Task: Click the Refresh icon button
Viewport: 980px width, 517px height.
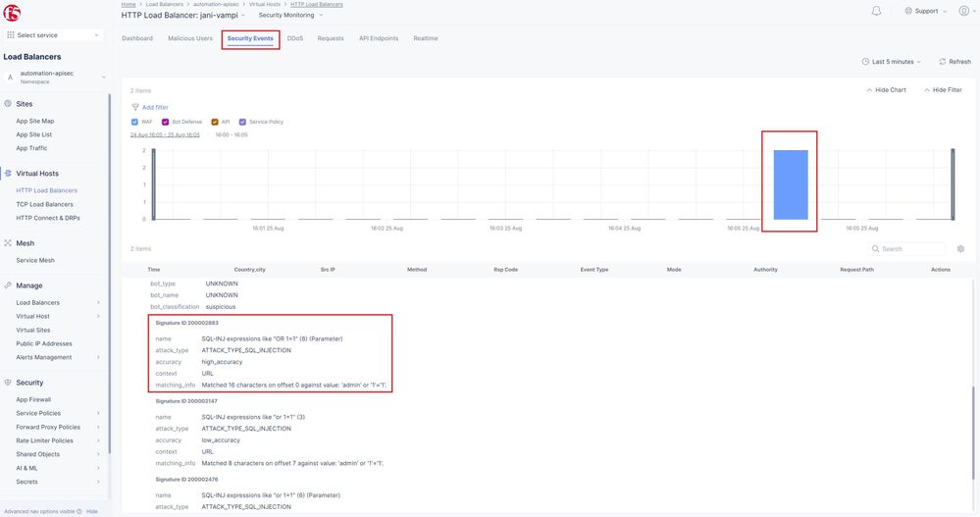Action: [942, 62]
